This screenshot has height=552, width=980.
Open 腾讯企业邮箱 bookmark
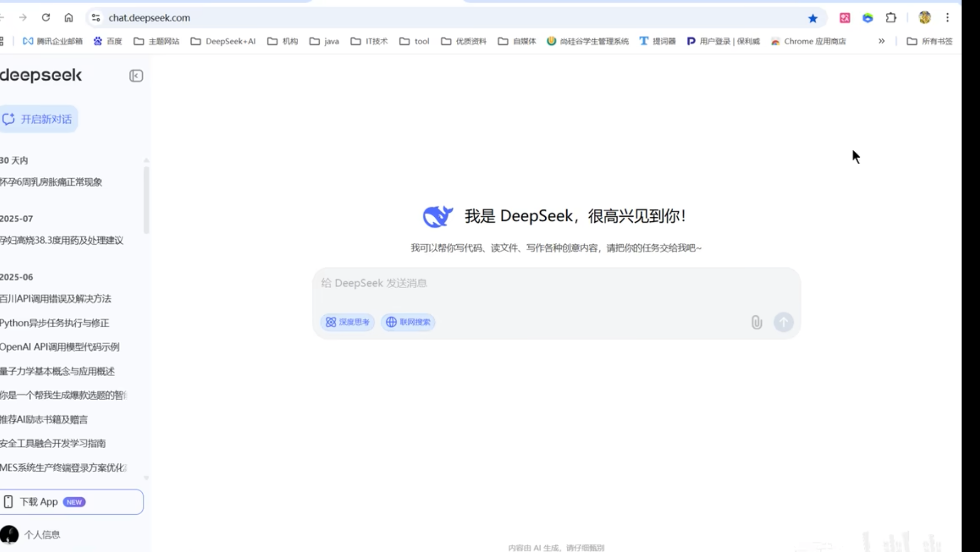[53, 41]
